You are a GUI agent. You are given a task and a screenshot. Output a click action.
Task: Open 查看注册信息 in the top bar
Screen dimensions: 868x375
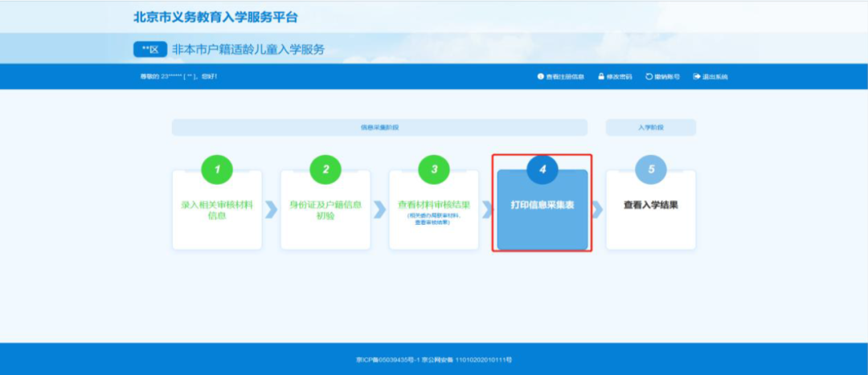coord(560,77)
